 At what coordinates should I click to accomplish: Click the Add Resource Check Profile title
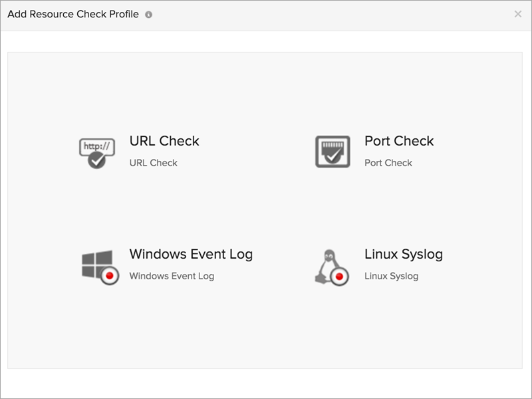click(70, 13)
